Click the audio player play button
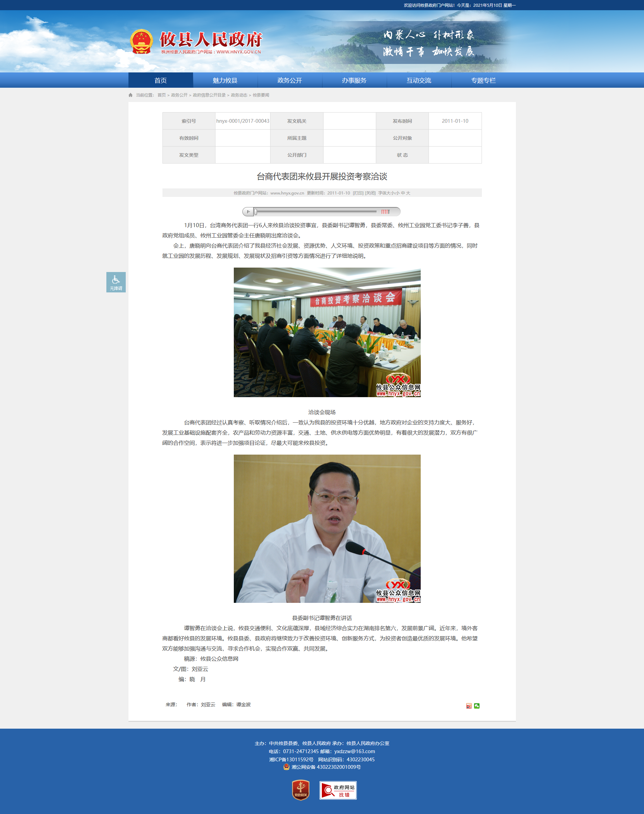Viewport: 644px width, 814px height. (x=248, y=211)
